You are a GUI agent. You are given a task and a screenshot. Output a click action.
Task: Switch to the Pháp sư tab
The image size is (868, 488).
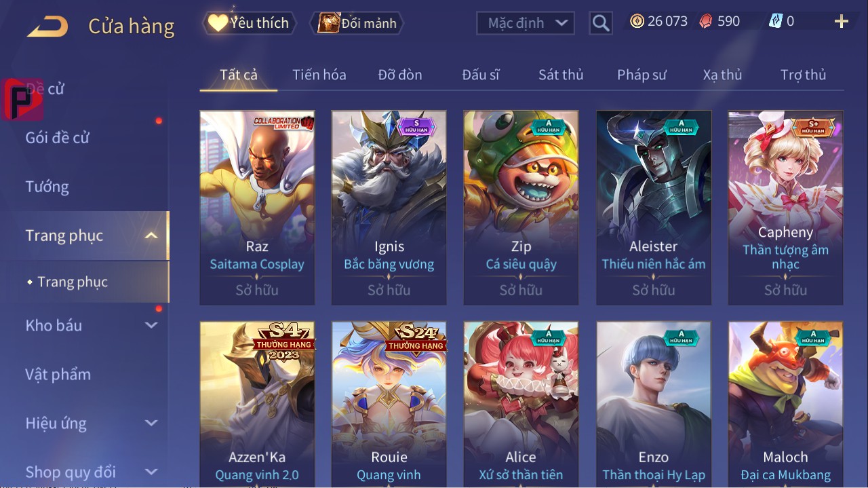(642, 75)
